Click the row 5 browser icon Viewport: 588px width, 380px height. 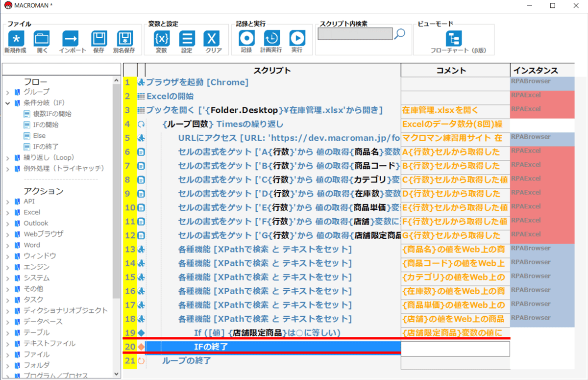click(141, 138)
